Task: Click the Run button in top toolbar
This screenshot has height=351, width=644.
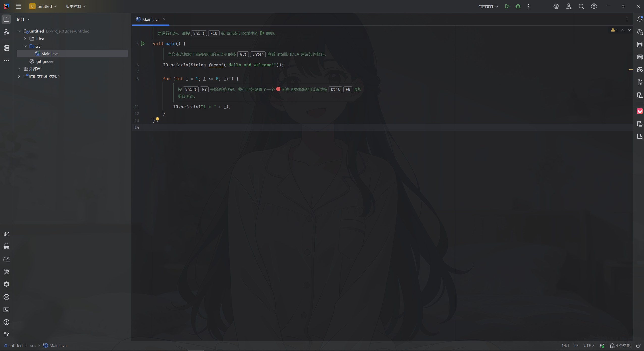Action: pyautogui.click(x=507, y=6)
